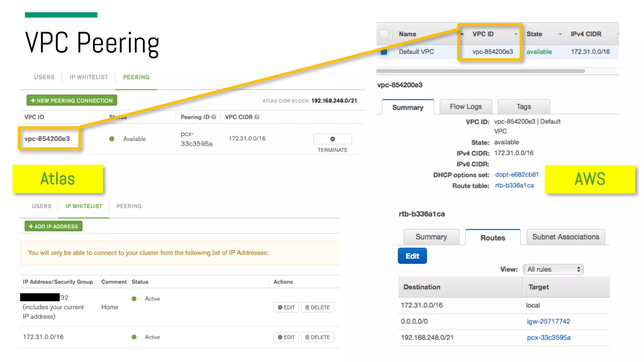Click horizontal scrollbar under VPC table
This screenshot has height=362, width=644.
pyautogui.click(x=480, y=71)
